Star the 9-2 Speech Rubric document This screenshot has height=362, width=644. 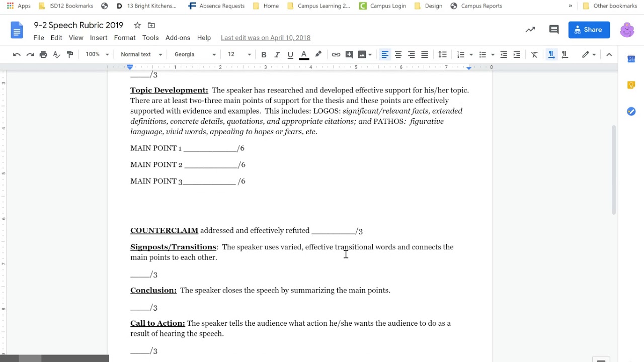(137, 25)
